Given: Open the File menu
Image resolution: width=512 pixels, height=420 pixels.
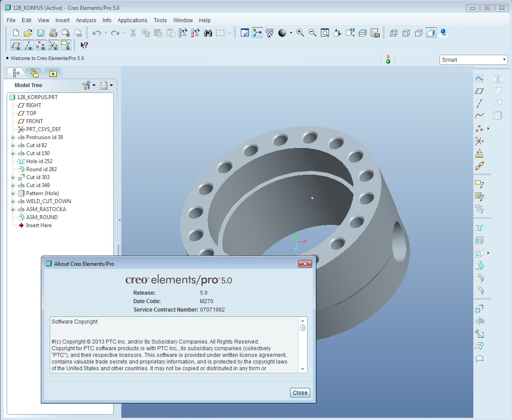Looking at the screenshot, I should click(11, 20).
